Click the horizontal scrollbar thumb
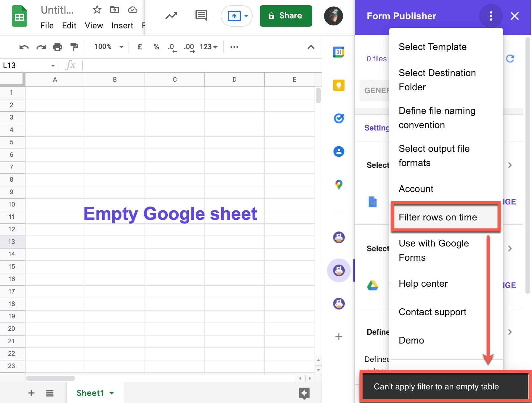The height and width of the screenshot is (403, 532). point(50,378)
